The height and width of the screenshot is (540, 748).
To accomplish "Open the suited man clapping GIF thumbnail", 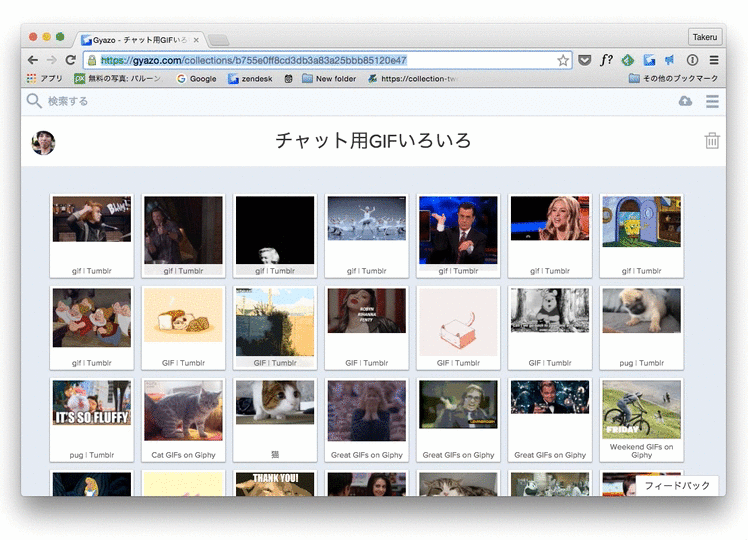I will coord(458,236).
